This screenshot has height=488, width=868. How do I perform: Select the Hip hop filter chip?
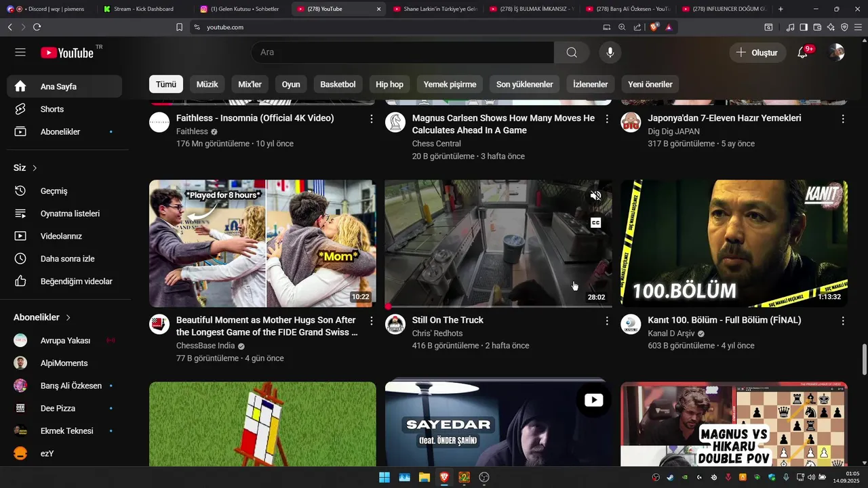(x=389, y=84)
